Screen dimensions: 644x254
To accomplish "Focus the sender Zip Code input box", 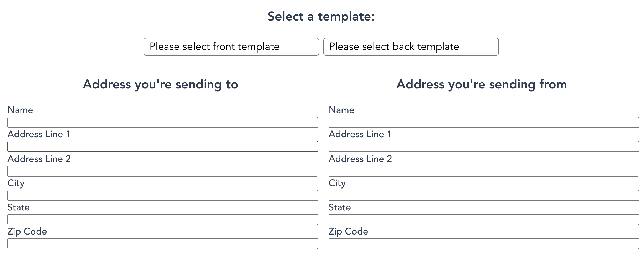I will pos(484,244).
